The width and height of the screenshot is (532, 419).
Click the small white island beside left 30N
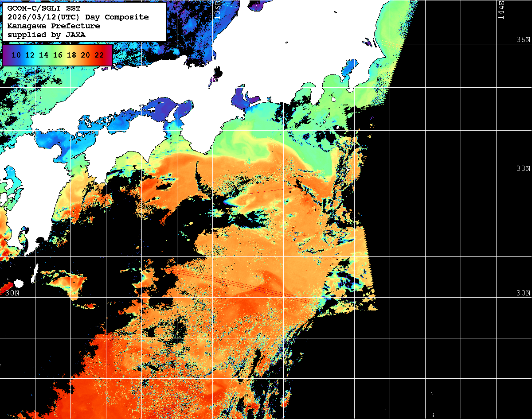[x=18, y=283]
